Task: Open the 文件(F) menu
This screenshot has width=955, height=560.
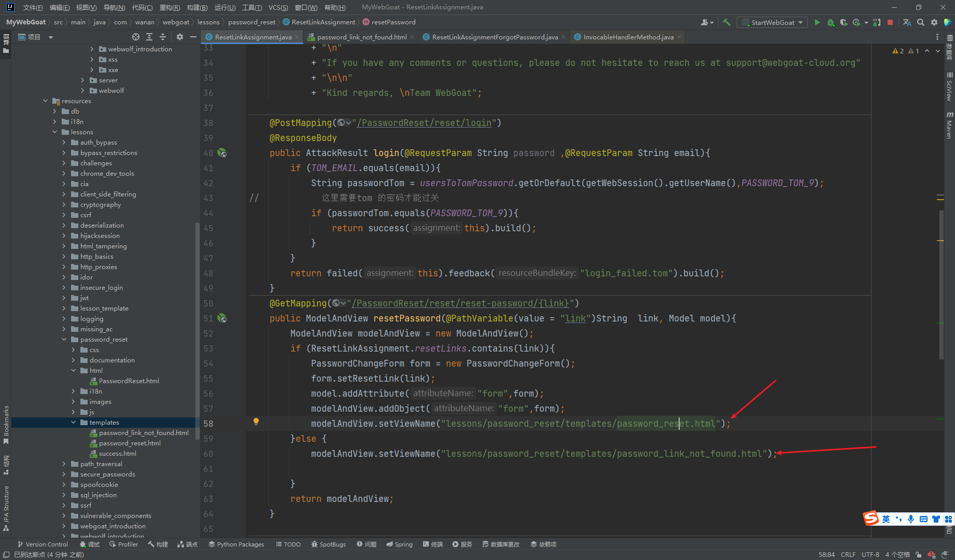Action: click(x=33, y=7)
